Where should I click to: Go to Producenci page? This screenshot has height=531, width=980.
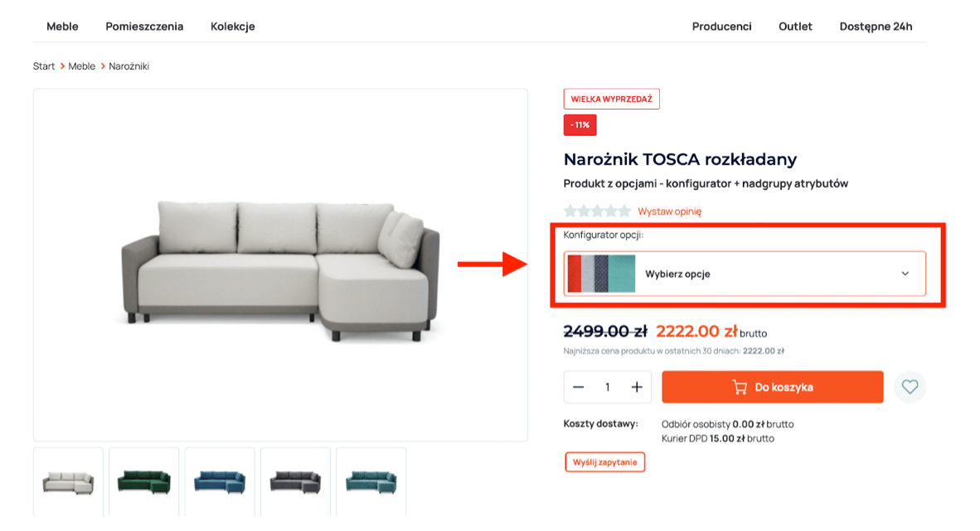(x=721, y=27)
